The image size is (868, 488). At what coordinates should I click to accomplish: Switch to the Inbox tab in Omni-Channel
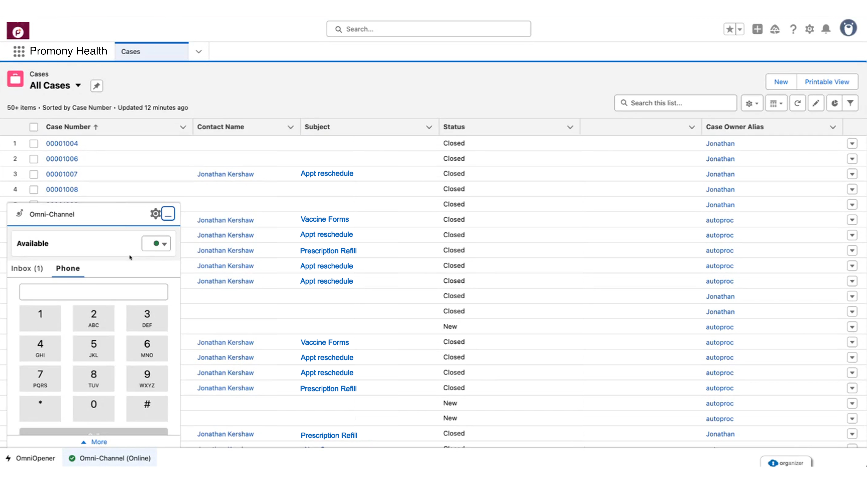(x=27, y=268)
